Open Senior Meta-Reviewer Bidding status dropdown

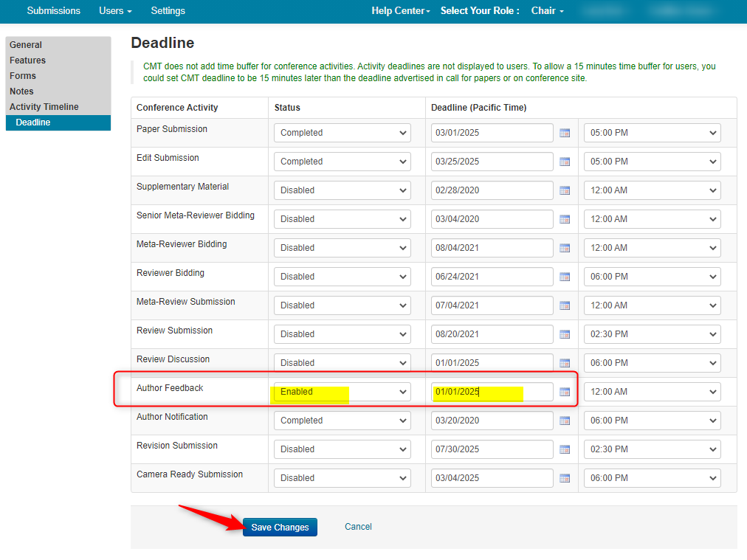[342, 219]
